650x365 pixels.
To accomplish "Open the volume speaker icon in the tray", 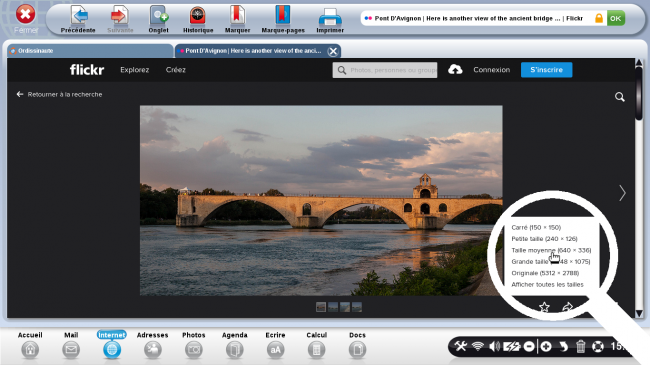I will [x=494, y=346].
